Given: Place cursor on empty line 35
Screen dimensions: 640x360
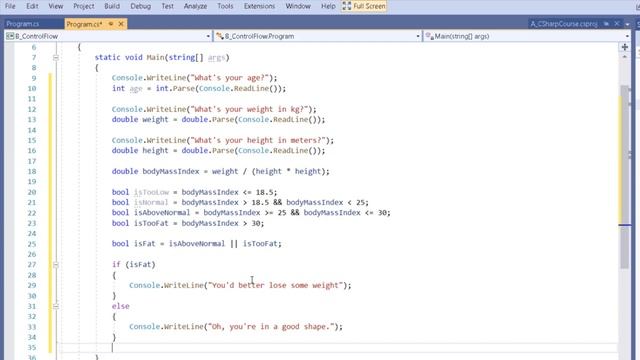Looking at the screenshot, I should pos(337,348).
